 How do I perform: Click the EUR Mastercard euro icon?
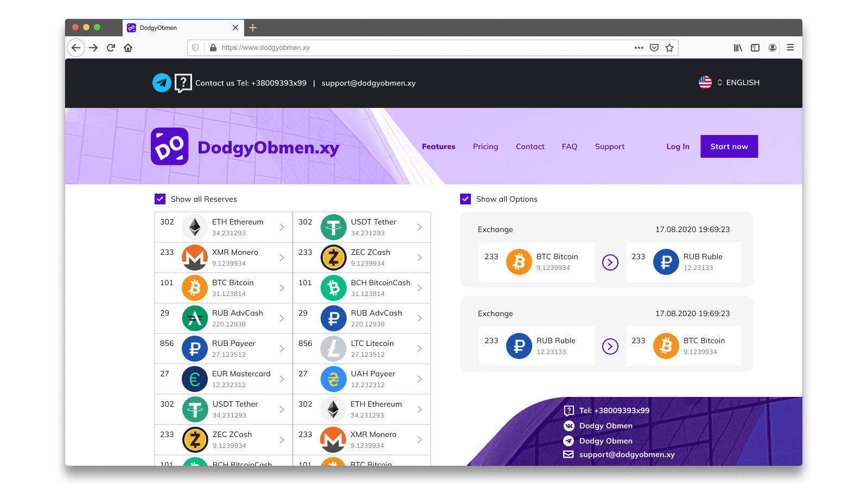click(195, 379)
